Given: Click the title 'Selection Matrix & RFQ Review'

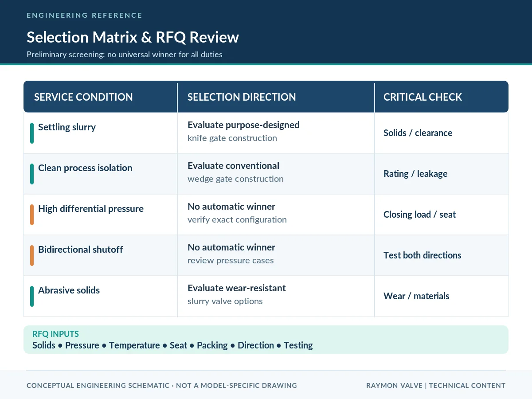Looking at the screenshot, I should [133, 37].
